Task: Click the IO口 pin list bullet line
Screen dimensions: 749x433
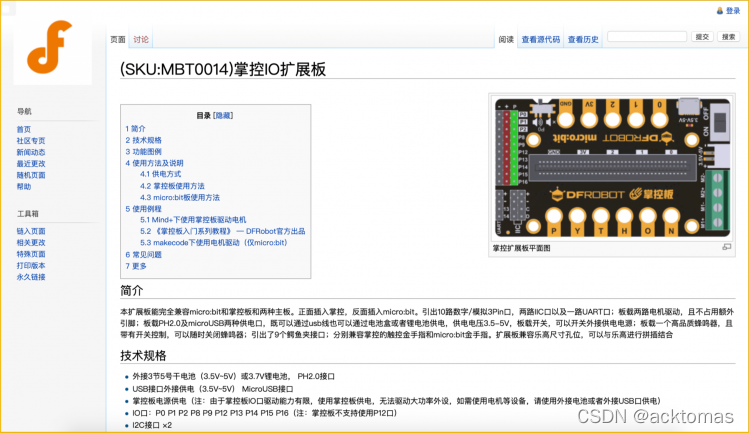Action: click(x=265, y=413)
